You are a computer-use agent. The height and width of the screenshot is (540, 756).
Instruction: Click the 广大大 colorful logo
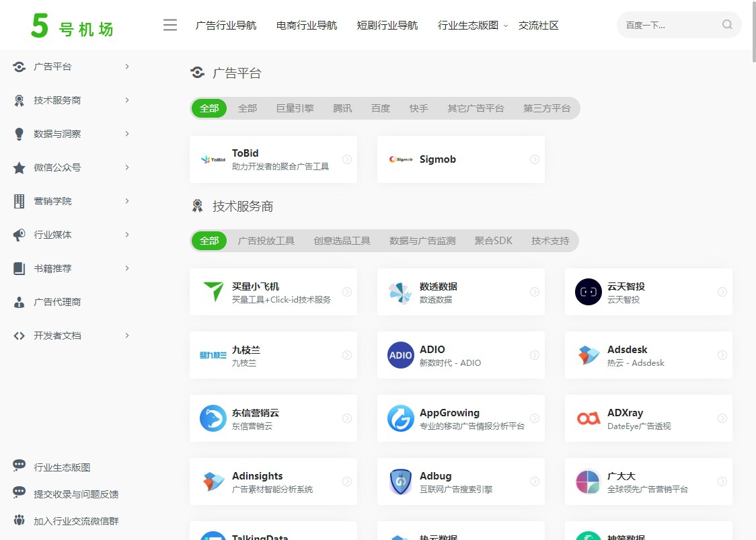589,481
